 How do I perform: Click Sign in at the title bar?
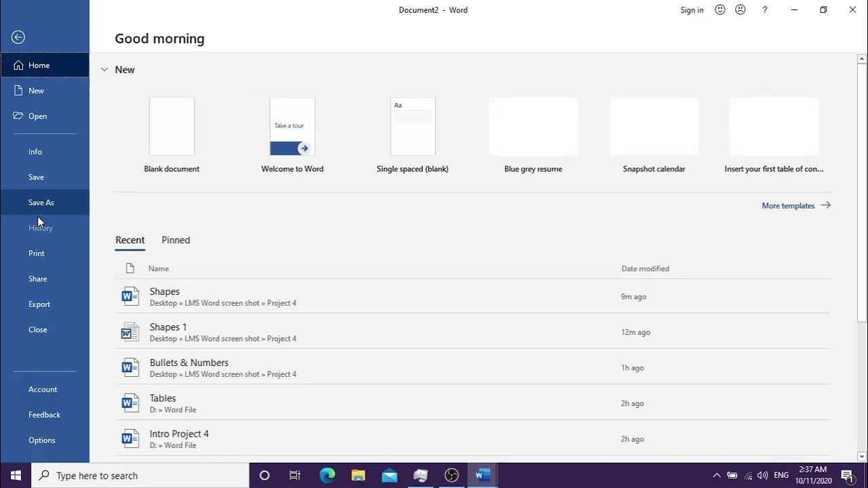coord(692,10)
